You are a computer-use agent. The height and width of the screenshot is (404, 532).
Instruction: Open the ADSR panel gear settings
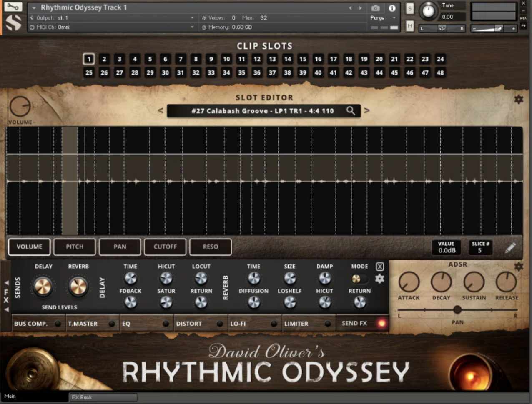click(x=518, y=267)
